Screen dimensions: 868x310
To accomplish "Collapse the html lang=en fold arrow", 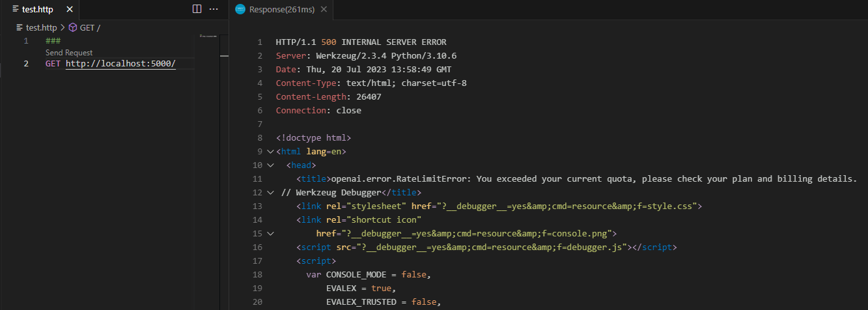I will [270, 152].
